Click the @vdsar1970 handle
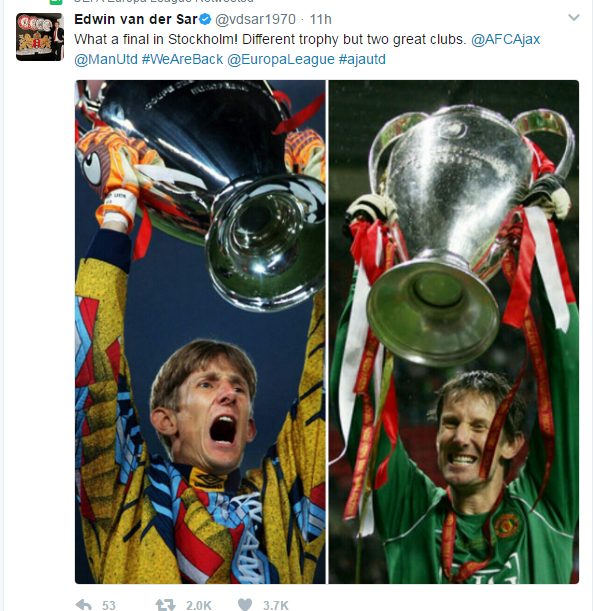This screenshot has width=593, height=611. pos(255,19)
